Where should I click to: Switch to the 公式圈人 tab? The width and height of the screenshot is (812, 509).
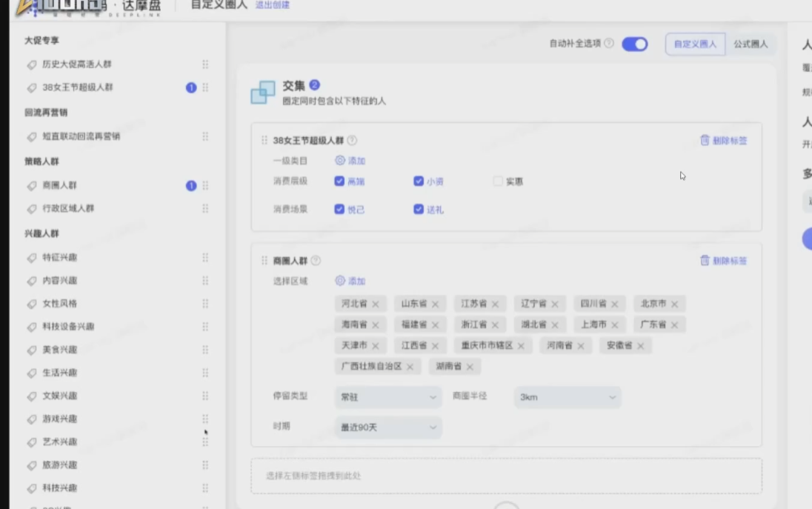751,44
